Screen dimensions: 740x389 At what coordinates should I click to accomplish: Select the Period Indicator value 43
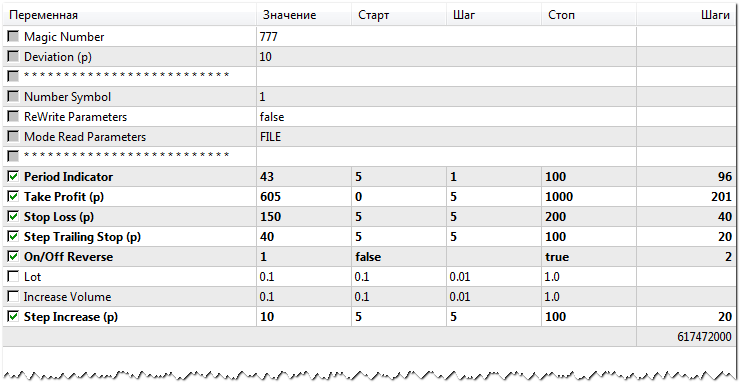tap(267, 177)
